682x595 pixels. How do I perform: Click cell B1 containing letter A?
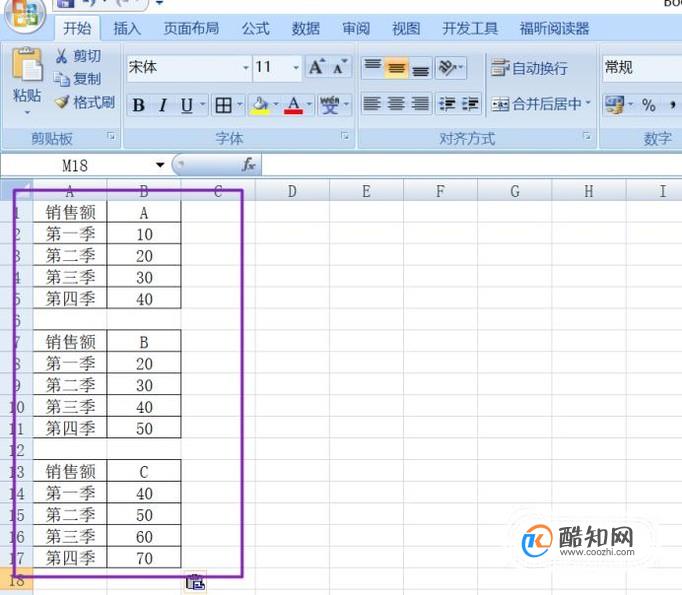[144, 213]
